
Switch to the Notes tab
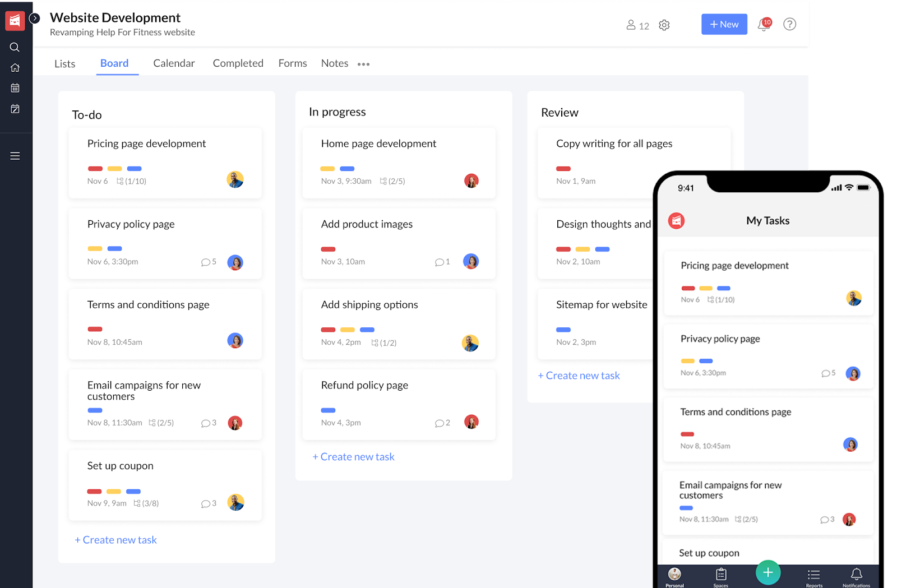[x=334, y=63]
